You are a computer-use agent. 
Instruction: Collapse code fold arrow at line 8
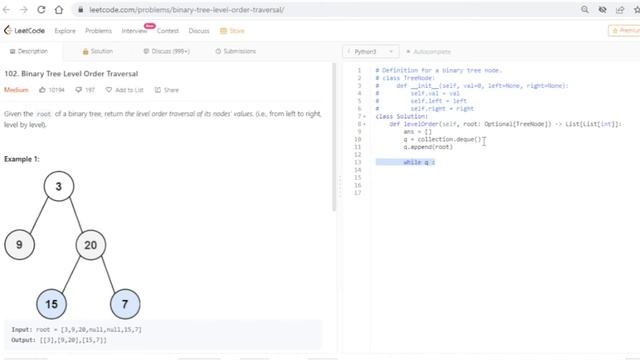364,124
